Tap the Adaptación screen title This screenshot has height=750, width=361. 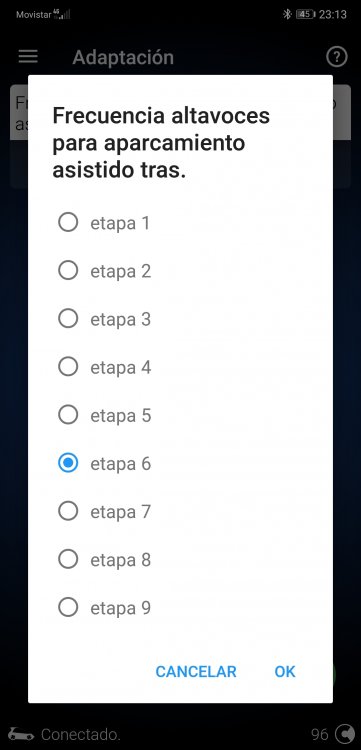click(x=123, y=57)
